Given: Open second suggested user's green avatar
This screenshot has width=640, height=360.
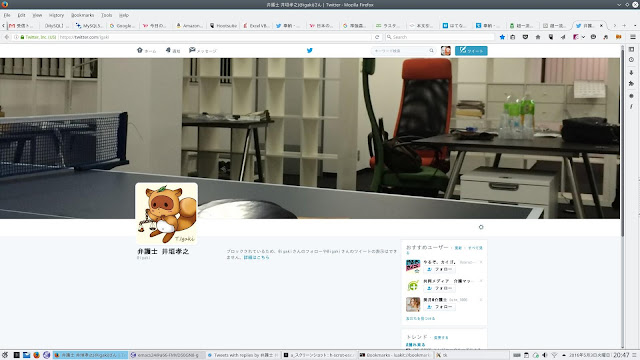Looking at the screenshot, I should point(413,285).
